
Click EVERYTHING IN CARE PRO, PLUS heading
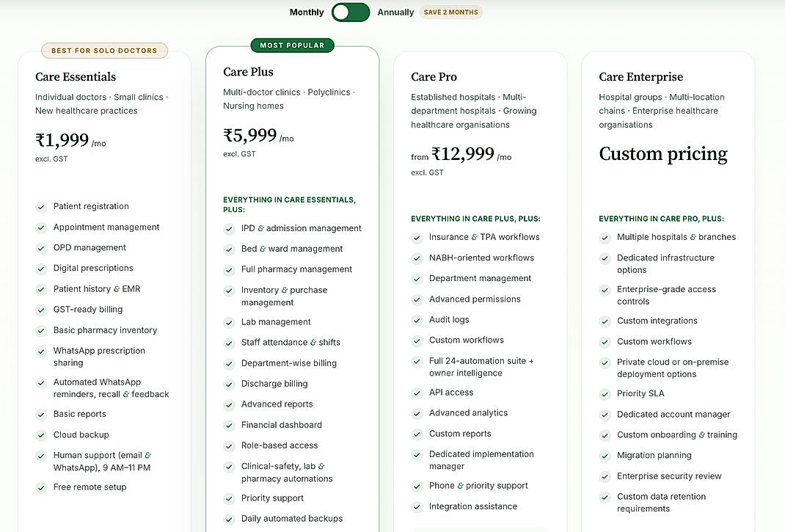click(661, 219)
